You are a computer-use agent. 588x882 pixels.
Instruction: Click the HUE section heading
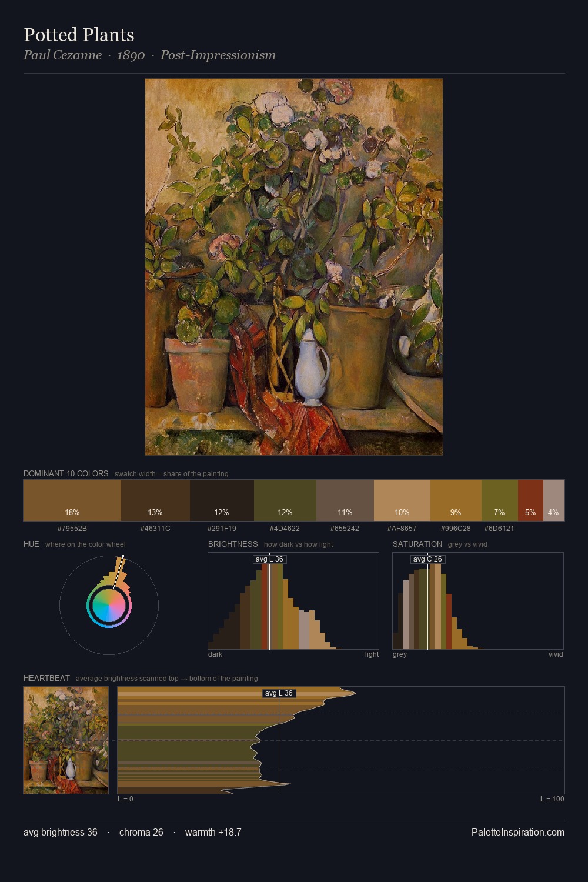[x=31, y=544]
